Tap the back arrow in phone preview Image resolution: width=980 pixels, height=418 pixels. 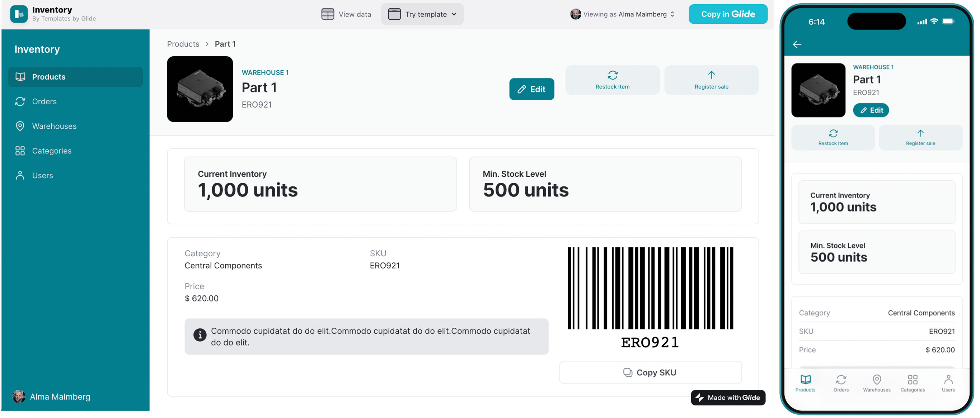click(797, 44)
